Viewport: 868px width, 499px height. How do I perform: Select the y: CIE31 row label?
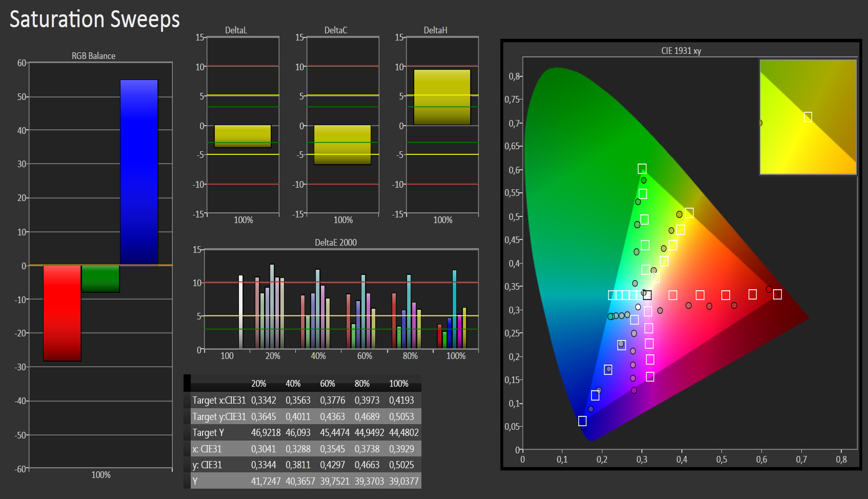click(207, 465)
